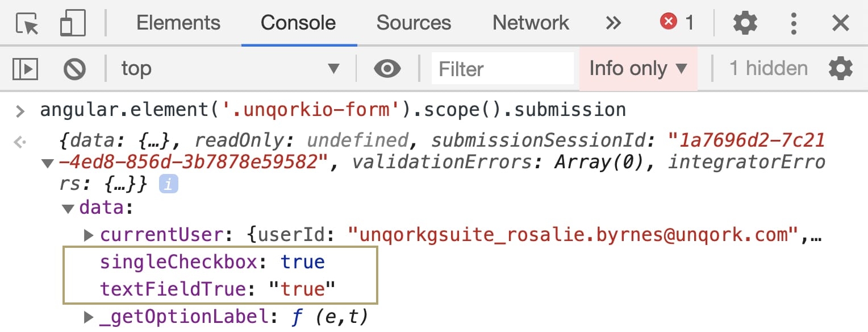The height and width of the screenshot is (332, 868).
Task: Show the console sidebar
Action: click(25, 69)
